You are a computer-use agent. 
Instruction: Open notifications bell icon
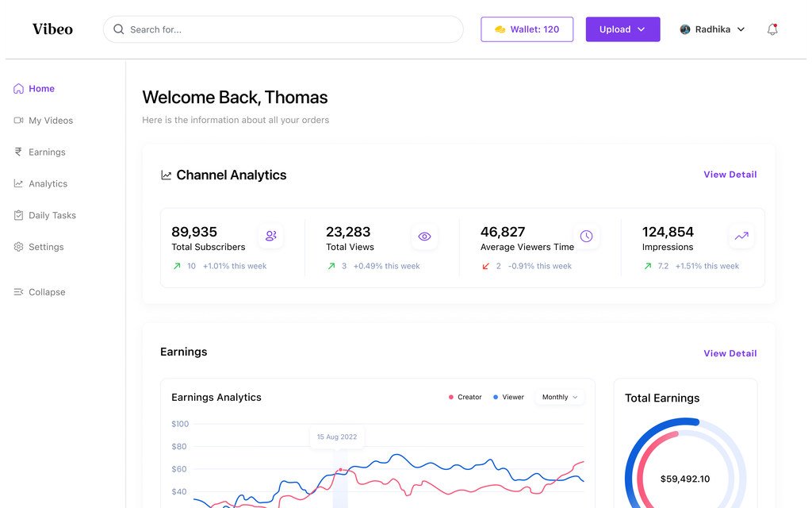click(772, 29)
